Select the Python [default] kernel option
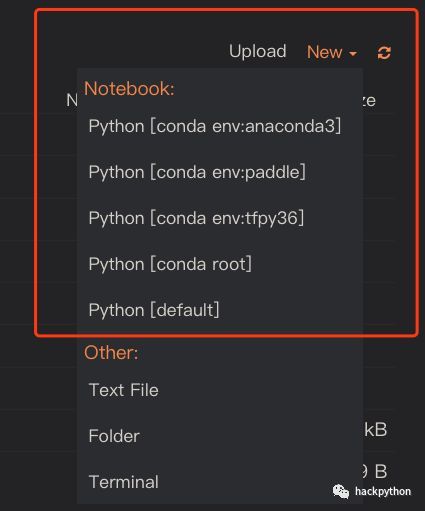This screenshot has width=425, height=511. coord(154,310)
